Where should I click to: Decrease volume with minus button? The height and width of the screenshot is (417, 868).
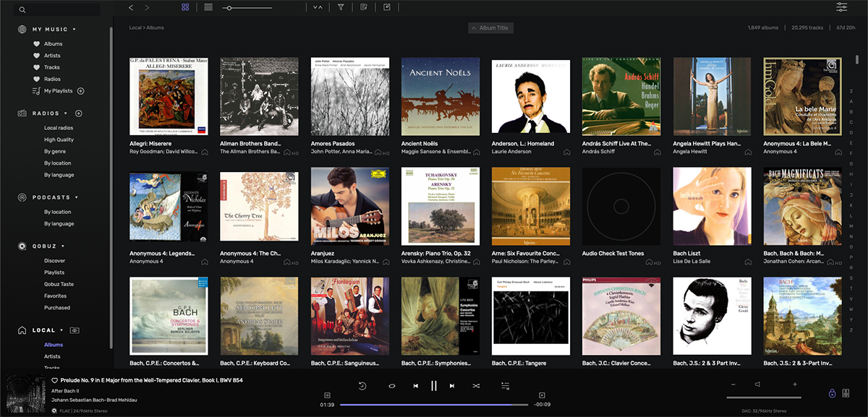[733, 384]
